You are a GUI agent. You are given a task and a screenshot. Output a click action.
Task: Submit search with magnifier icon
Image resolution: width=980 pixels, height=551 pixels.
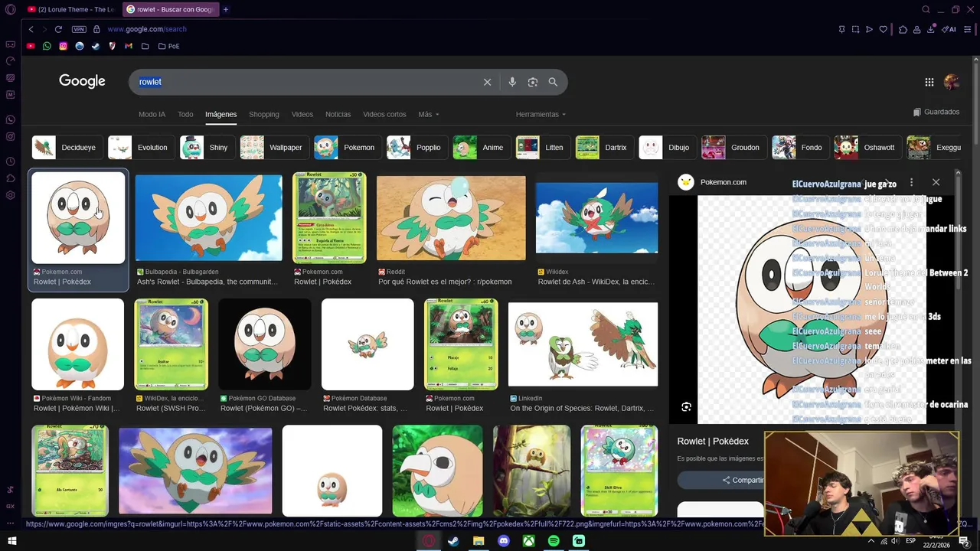(x=553, y=82)
